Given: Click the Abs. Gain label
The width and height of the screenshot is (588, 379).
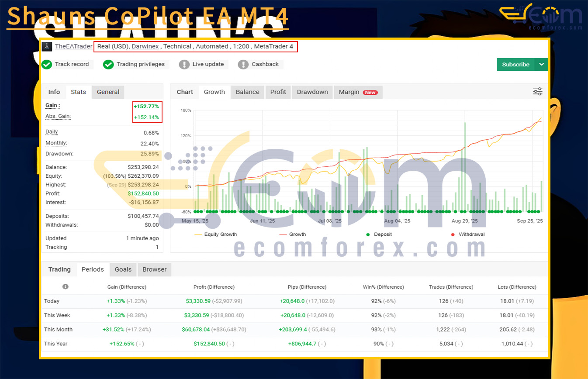Looking at the screenshot, I should click(x=58, y=116).
